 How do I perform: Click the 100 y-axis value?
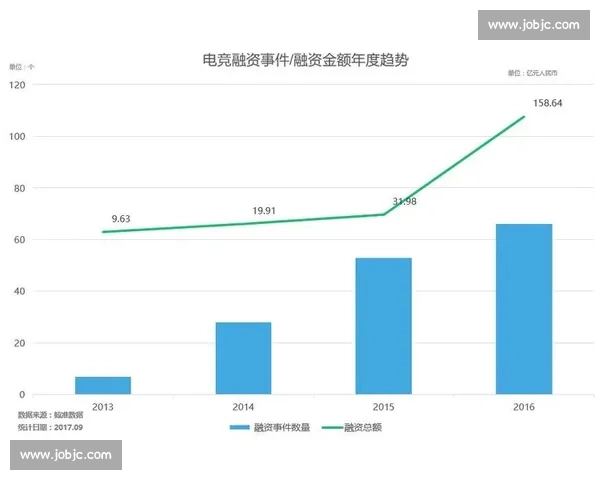(x=17, y=136)
